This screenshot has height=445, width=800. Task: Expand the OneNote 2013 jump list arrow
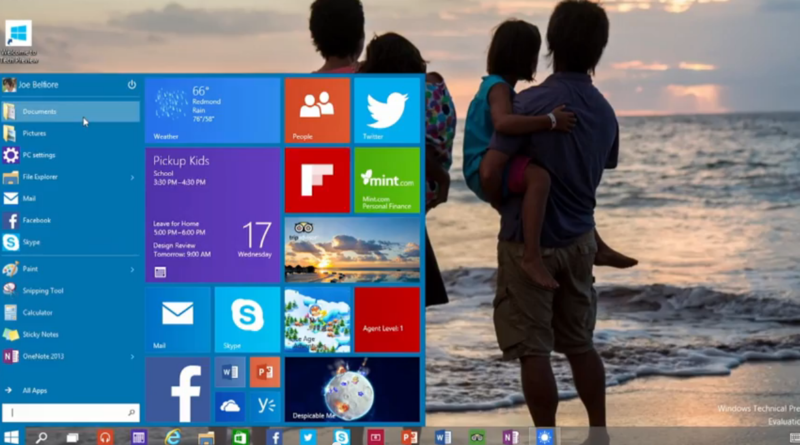132,356
